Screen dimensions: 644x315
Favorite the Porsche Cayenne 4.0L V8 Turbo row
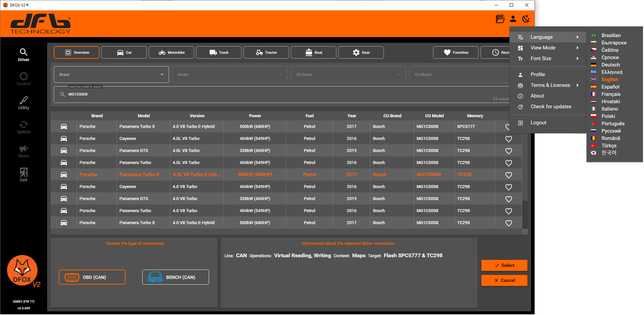point(508,139)
